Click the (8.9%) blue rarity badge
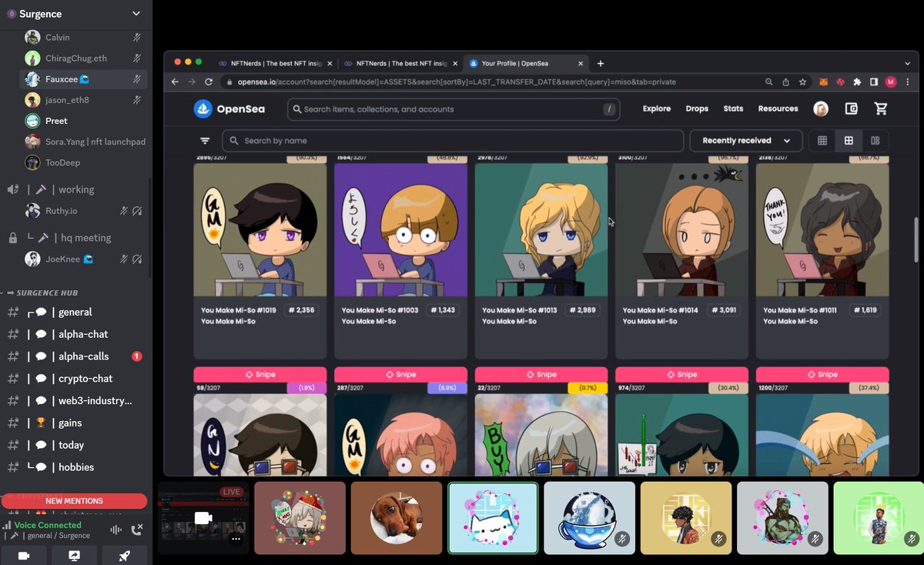 pos(447,387)
